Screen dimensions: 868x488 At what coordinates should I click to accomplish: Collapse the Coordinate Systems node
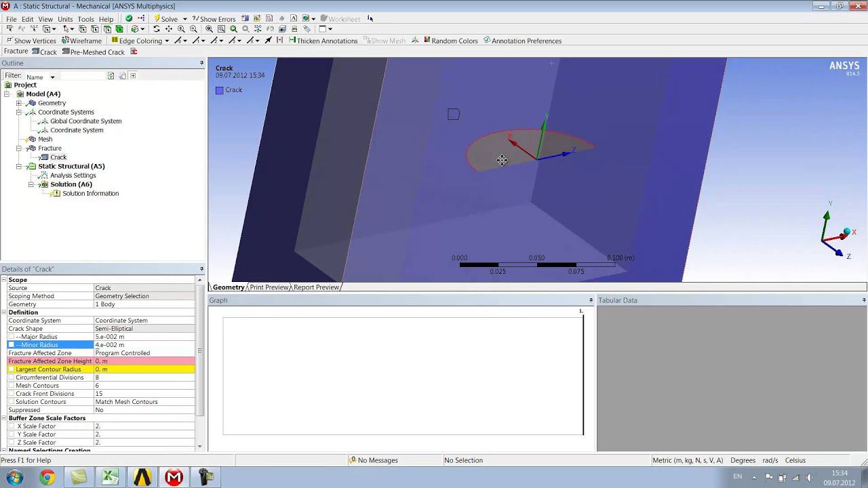tap(19, 112)
